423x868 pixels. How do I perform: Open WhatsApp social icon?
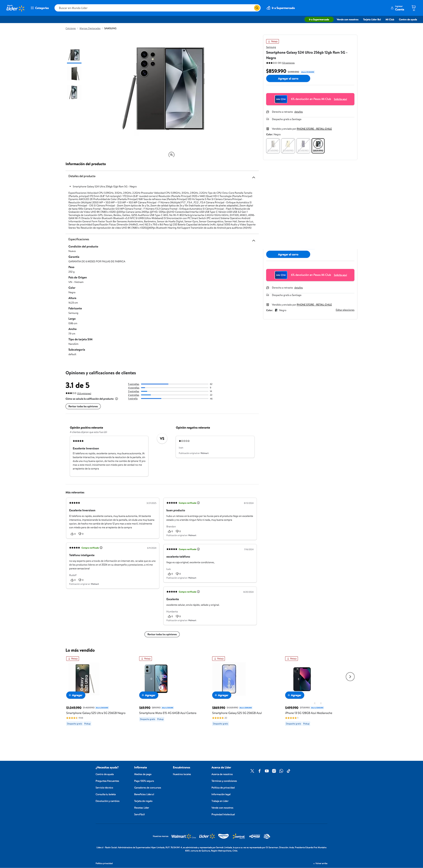(x=281, y=771)
